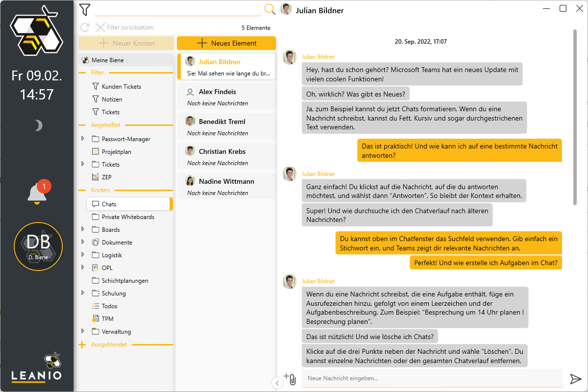Open the ZEP pinned item

(101, 177)
